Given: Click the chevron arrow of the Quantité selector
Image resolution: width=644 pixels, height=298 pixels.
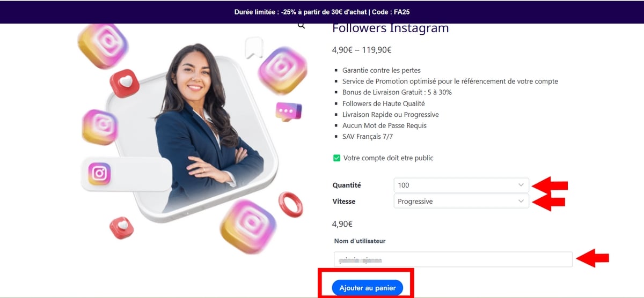Looking at the screenshot, I should (521, 185).
